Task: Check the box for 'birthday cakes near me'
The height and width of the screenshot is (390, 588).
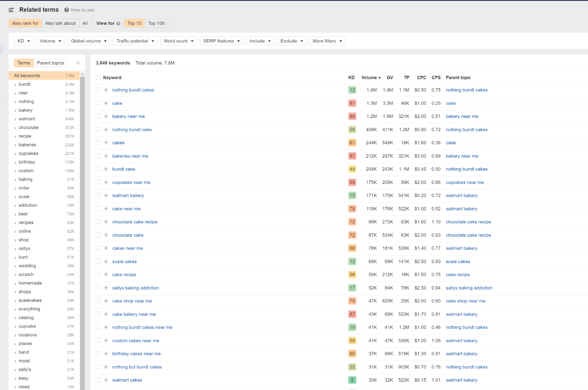Action: tap(98, 354)
